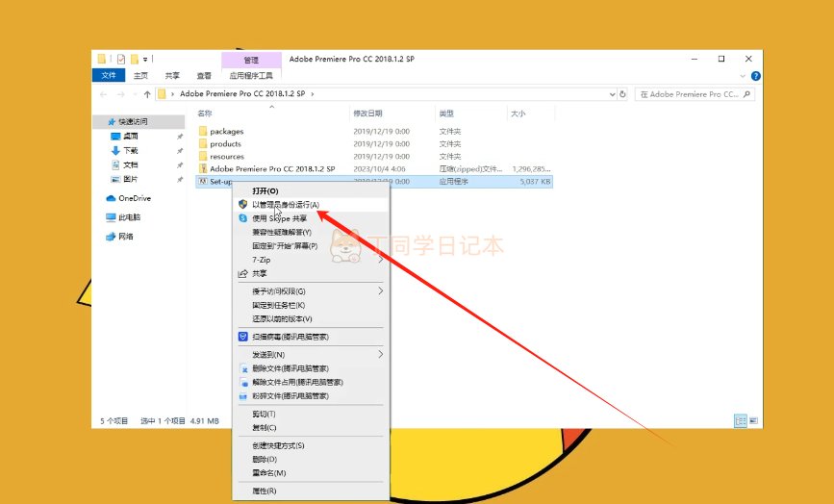Screen dimensions: 834x504
Task: Click the icon beside 删除文件(腾讯电脑管家)
Action: [243, 368]
